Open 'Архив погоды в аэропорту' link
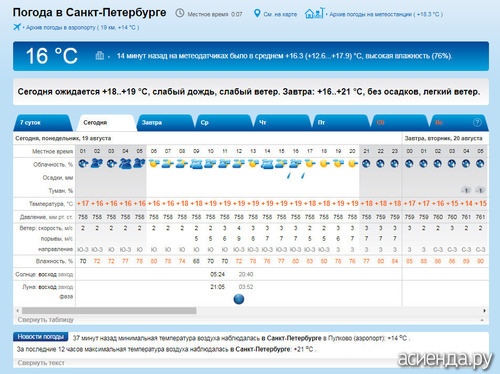500x374 pixels. click(x=82, y=27)
